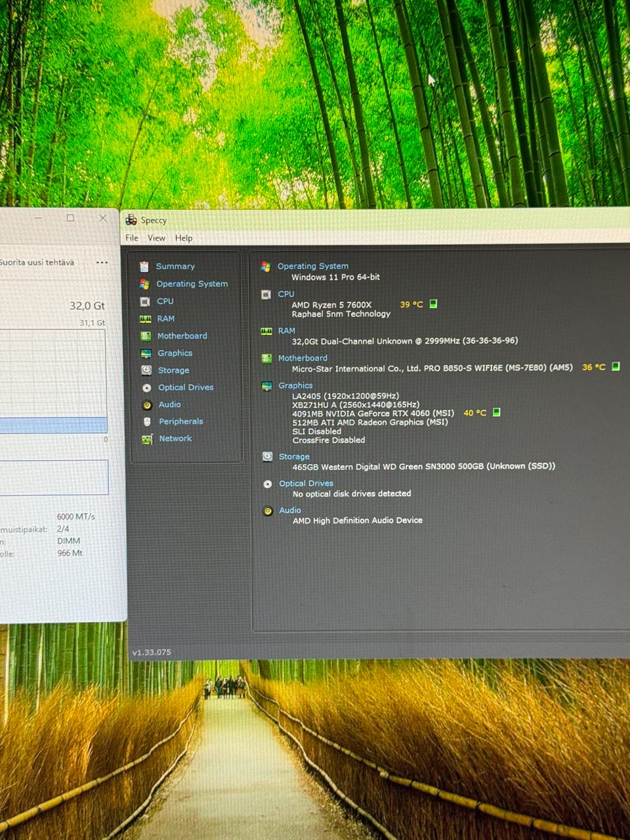The width and height of the screenshot is (630, 840).
Task: Click the board icon beside Motherboard summary heading
Action: pyautogui.click(x=266, y=358)
